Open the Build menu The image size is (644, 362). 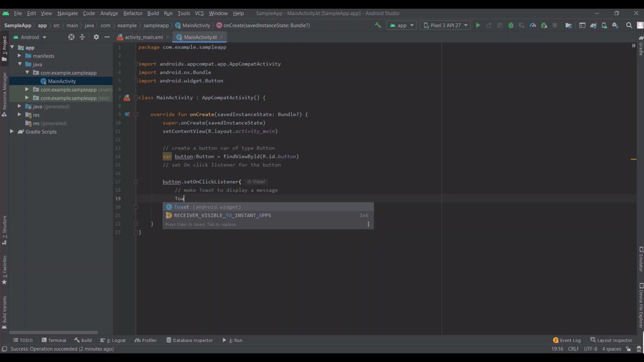click(x=153, y=13)
